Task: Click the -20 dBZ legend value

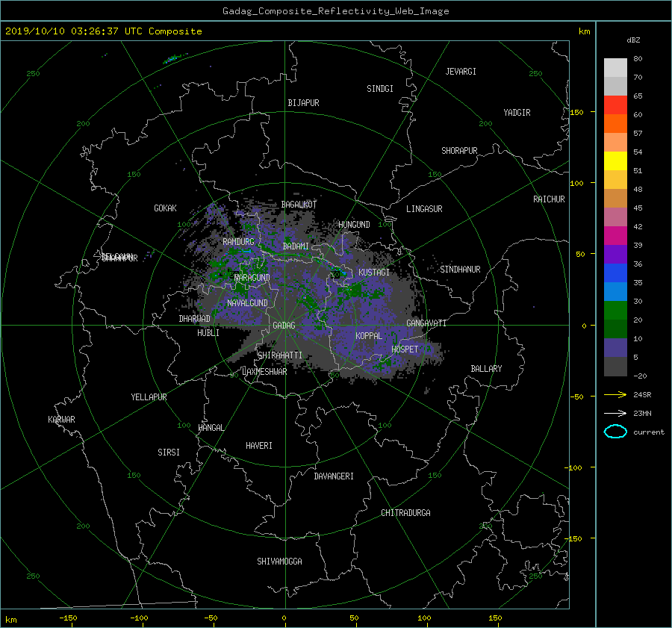Action: pyautogui.click(x=640, y=376)
